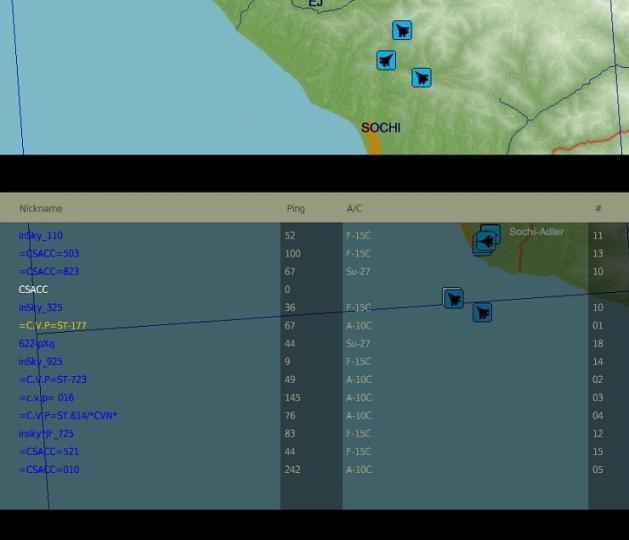629x540 pixels.
Task: Select player inSky_110 in the list
Action: click(x=41, y=236)
